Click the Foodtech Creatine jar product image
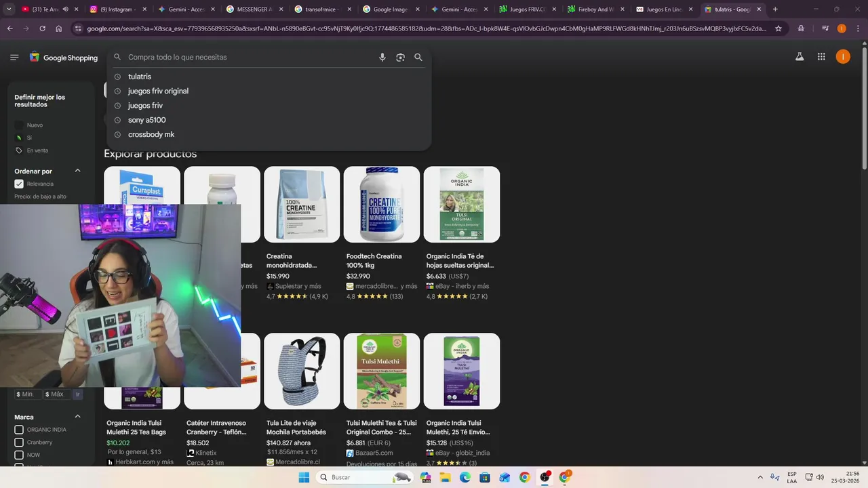 pyautogui.click(x=382, y=205)
